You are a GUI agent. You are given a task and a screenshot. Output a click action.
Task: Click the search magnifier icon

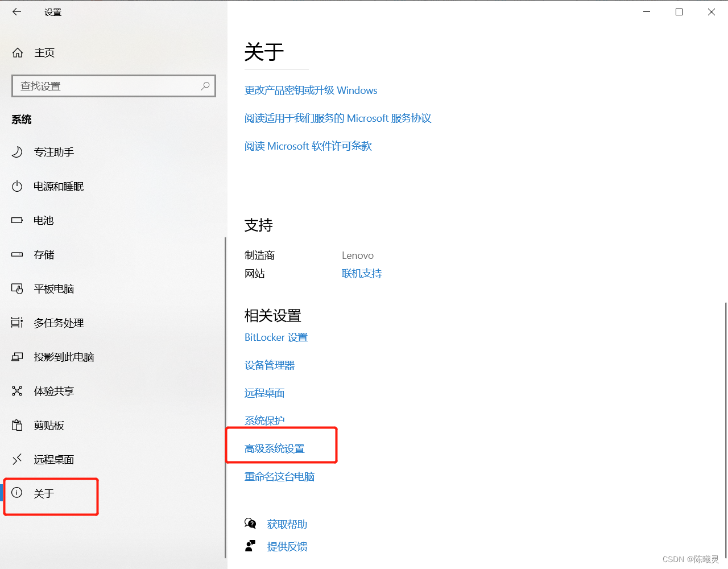tap(205, 86)
